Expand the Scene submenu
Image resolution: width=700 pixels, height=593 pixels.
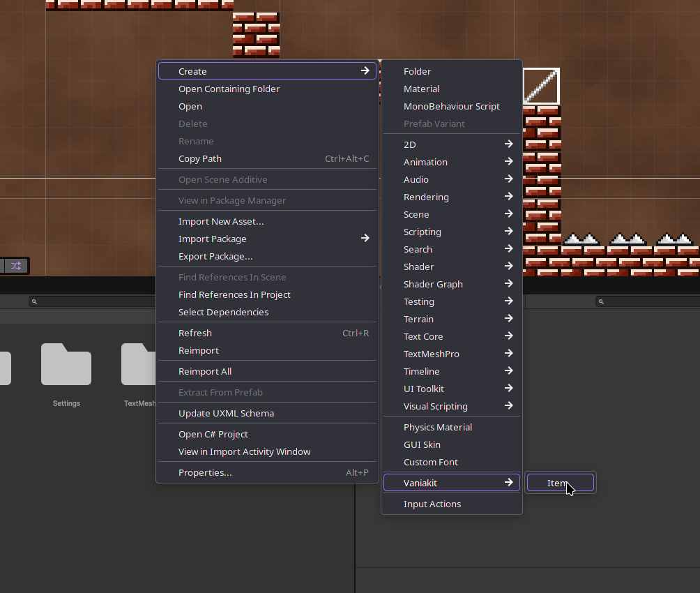click(x=451, y=214)
